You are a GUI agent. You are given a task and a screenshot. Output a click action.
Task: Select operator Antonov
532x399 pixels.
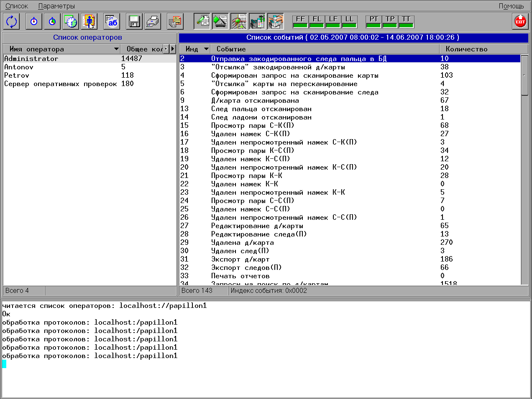(90, 67)
